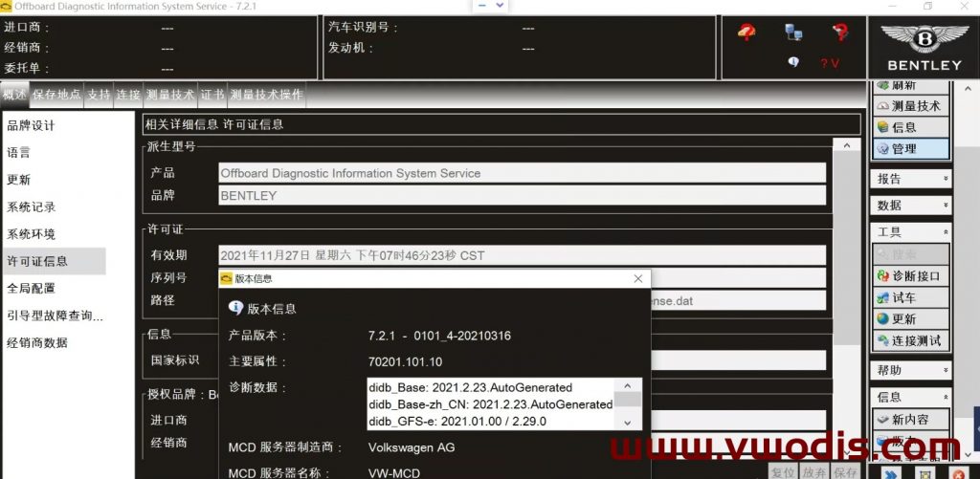Click the 刷新 refresh button

pyautogui.click(x=911, y=87)
